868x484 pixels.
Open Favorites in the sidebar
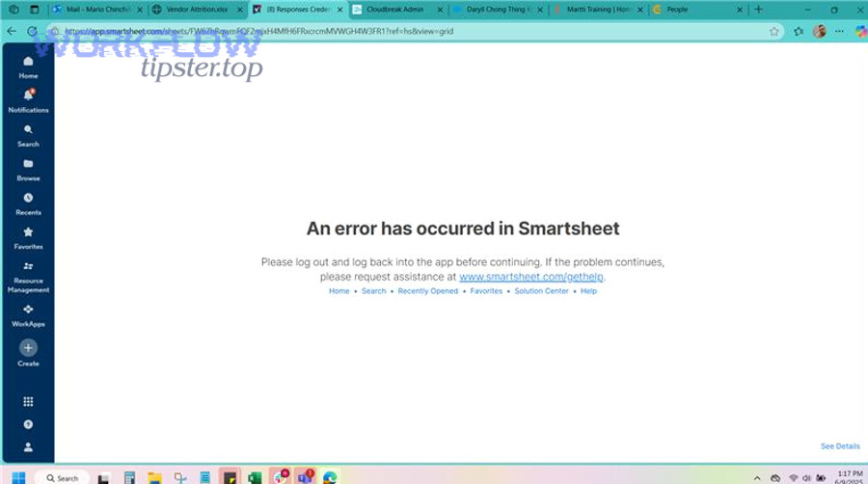coord(28,238)
